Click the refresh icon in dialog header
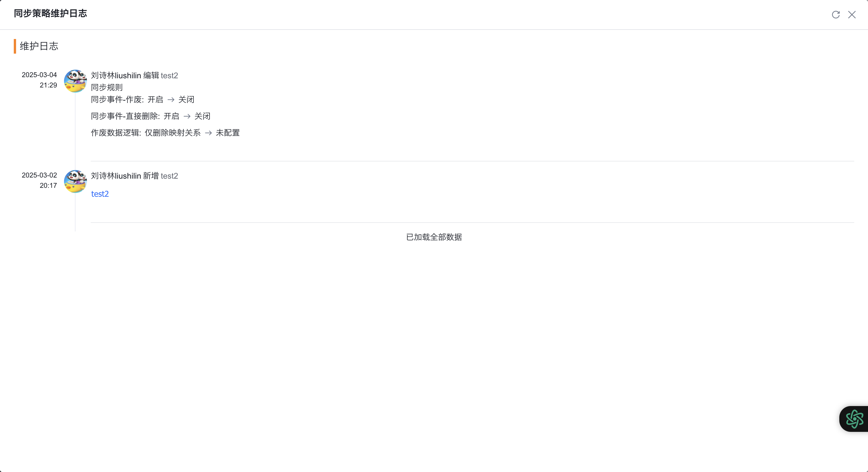The image size is (868, 472). [836, 14]
